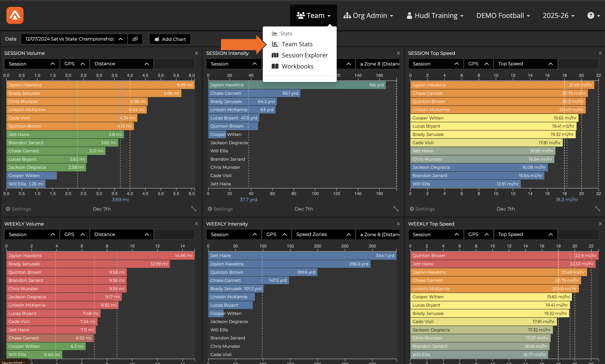Select Team Stats from the Team menu
605x364 pixels.
tap(292, 44)
